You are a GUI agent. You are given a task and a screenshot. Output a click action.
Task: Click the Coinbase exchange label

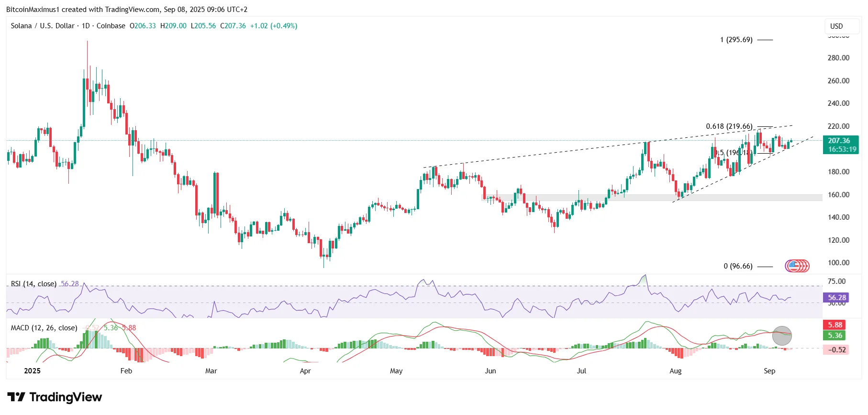point(111,26)
